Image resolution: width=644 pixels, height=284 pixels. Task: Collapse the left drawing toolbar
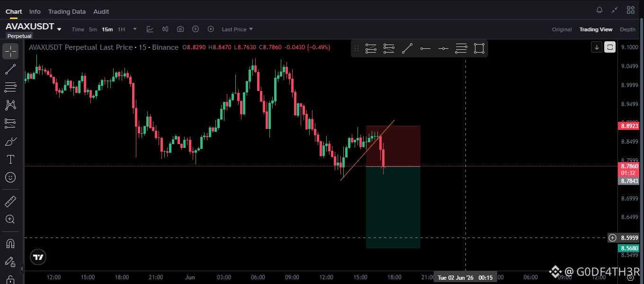(22, 269)
